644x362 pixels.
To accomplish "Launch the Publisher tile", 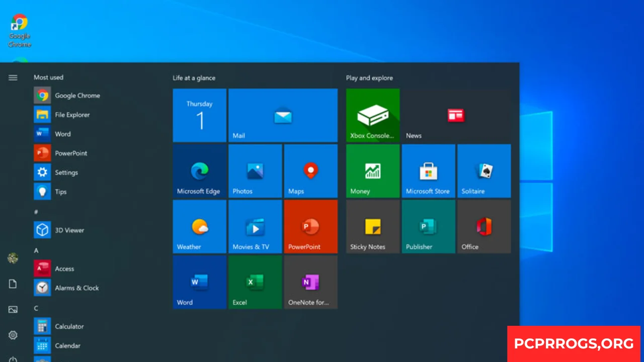I will coord(429,227).
